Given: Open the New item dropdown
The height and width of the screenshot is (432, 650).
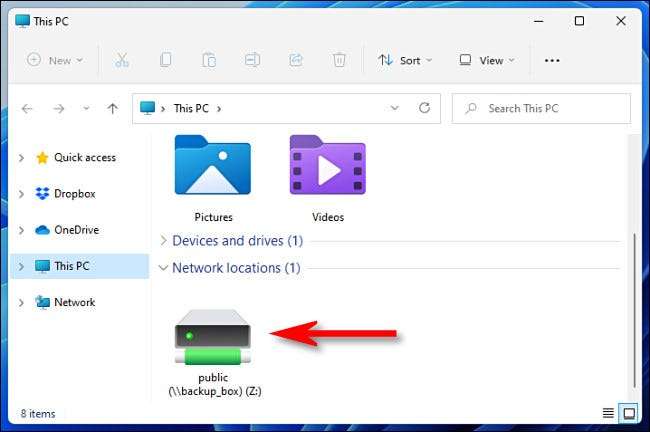Looking at the screenshot, I should 55,61.
